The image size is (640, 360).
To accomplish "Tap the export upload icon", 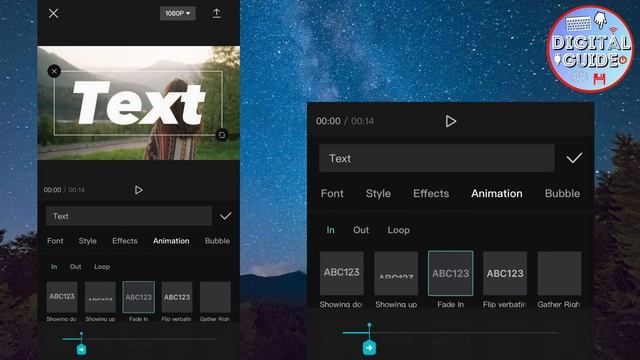I will pos(217,13).
